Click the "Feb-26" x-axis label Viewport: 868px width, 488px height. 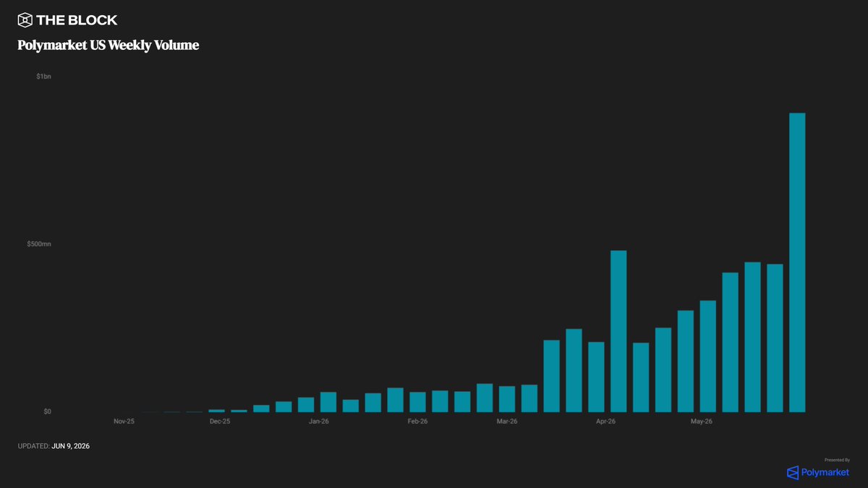[417, 421]
